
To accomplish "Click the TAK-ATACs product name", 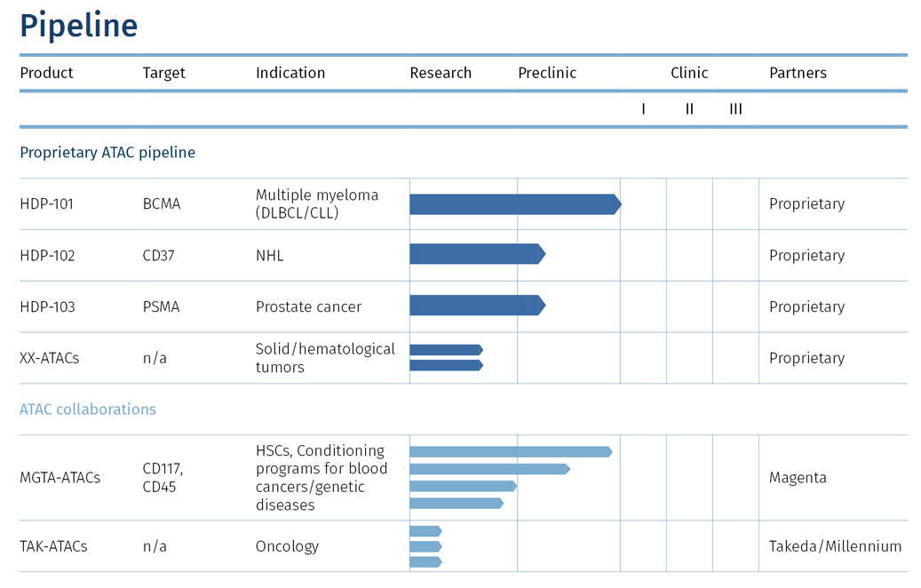I will point(53,546).
